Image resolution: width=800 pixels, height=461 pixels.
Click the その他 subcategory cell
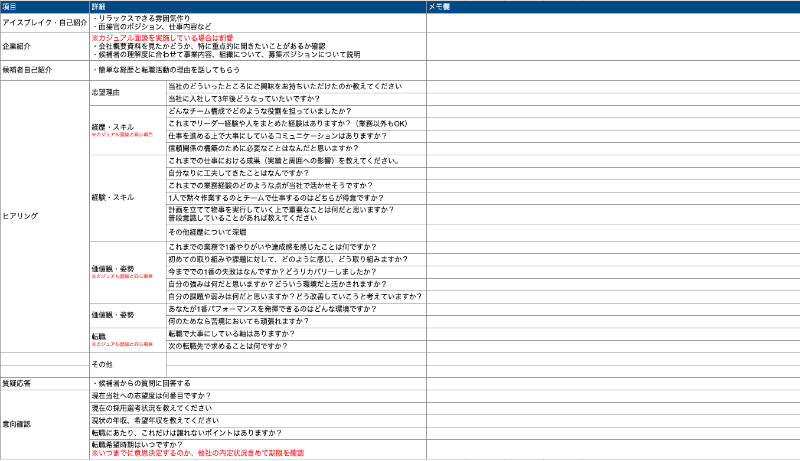coord(127,363)
